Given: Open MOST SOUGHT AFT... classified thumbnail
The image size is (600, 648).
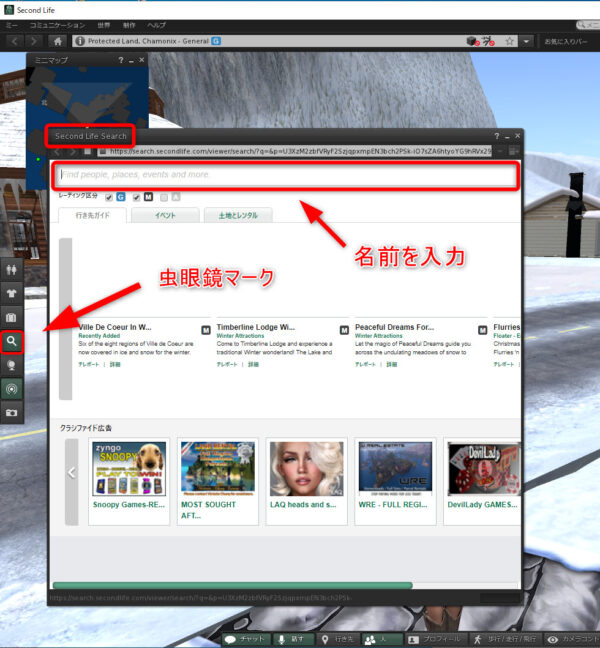Looking at the screenshot, I should click(x=218, y=469).
